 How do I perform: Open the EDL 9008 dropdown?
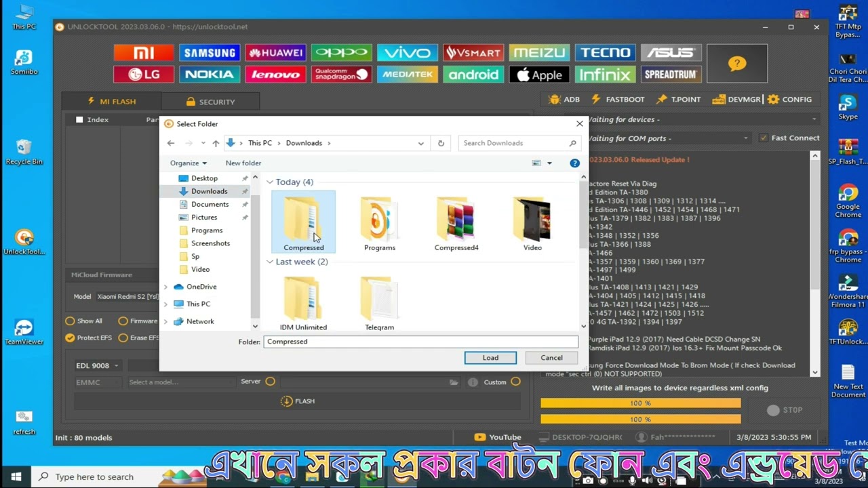point(98,366)
